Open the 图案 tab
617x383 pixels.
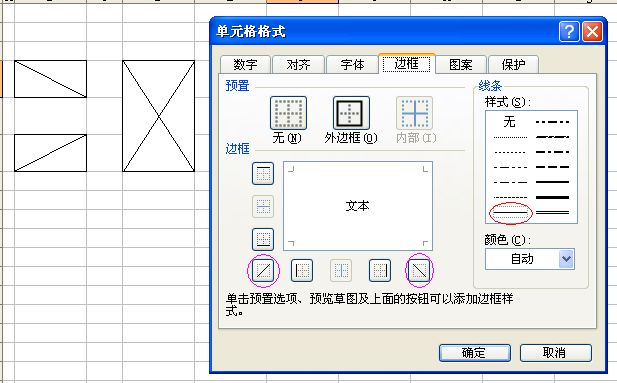click(461, 64)
